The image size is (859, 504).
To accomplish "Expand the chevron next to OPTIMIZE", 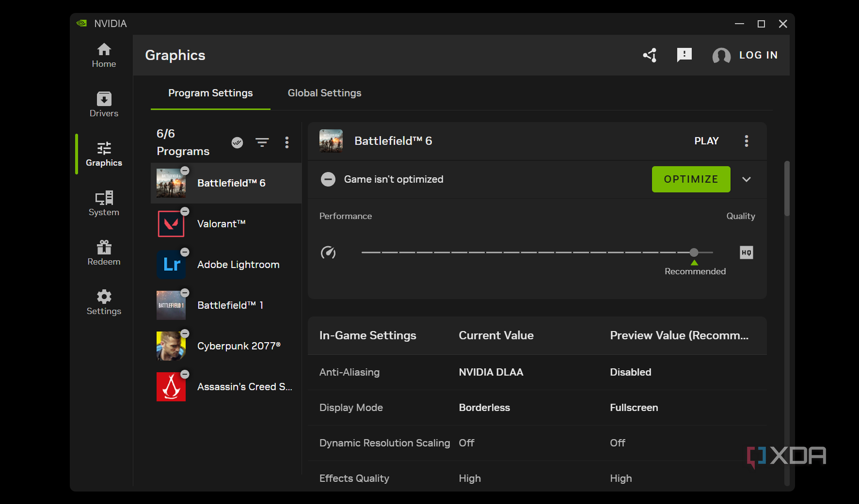I will coord(746,179).
